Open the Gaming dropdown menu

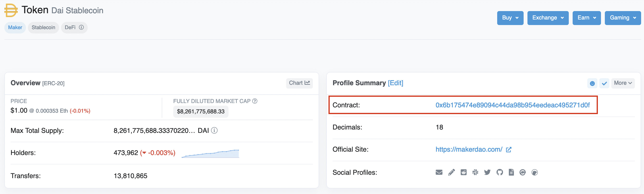(x=623, y=18)
